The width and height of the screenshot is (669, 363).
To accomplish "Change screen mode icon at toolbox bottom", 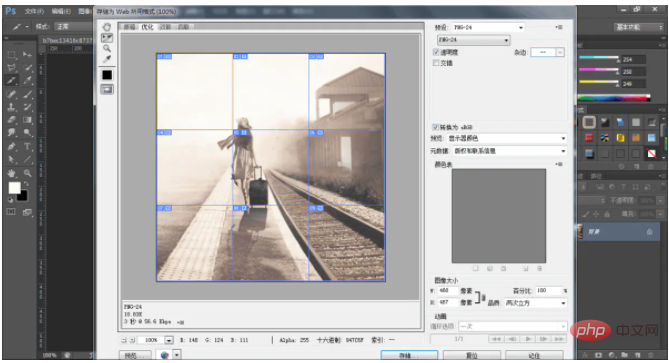I will 27,212.
